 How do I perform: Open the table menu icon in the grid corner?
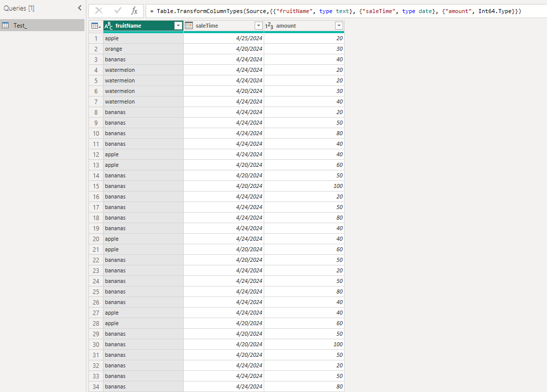(x=96, y=26)
